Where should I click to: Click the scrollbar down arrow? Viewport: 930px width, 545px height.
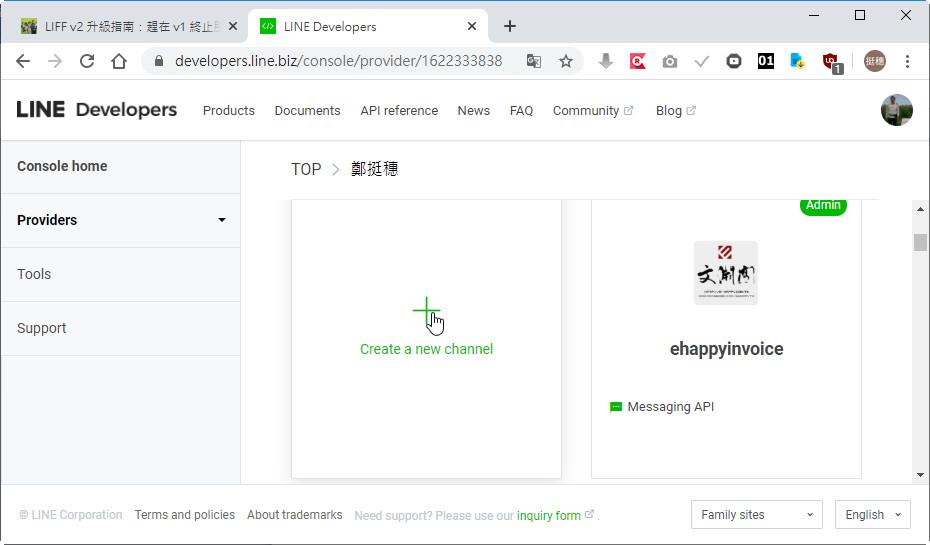(x=920, y=474)
